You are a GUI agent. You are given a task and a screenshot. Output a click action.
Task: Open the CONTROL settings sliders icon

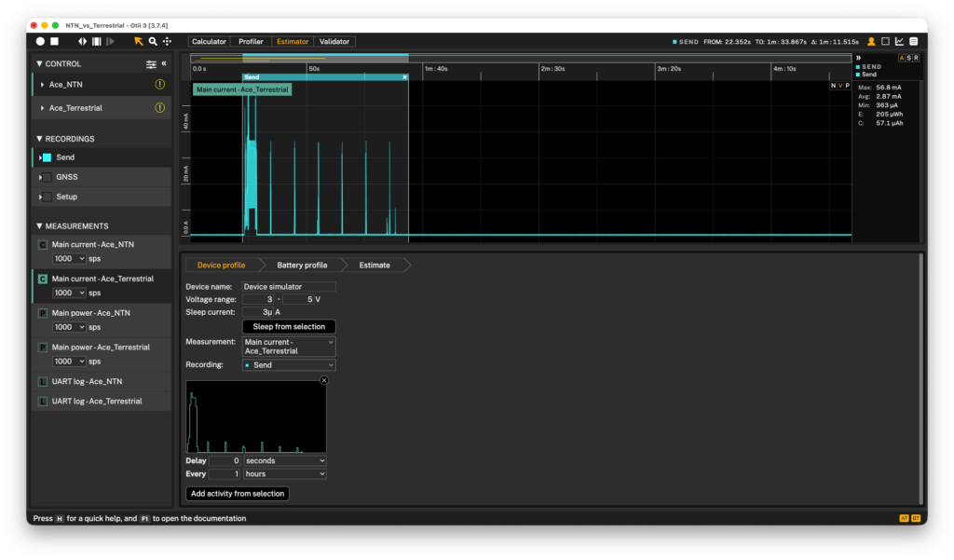(x=151, y=64)
